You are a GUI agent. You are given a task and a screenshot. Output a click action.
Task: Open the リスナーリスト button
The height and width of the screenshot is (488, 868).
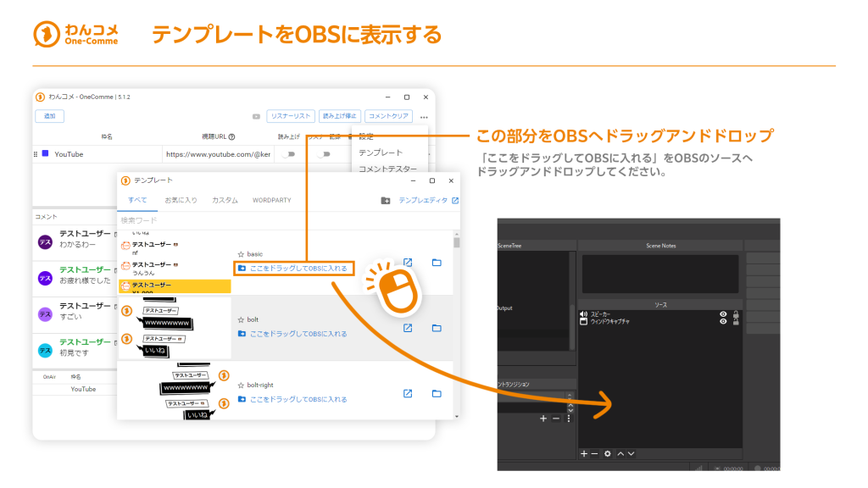coord(291,116)
